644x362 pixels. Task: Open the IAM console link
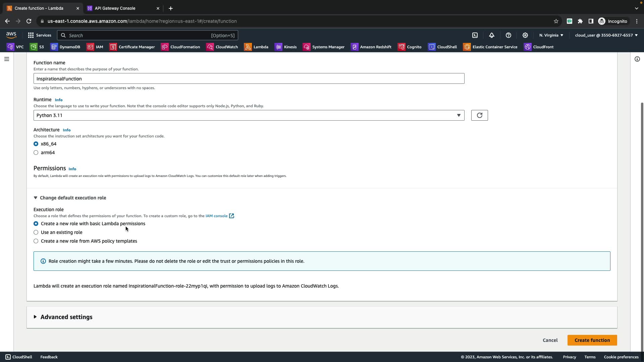[217, 216]
